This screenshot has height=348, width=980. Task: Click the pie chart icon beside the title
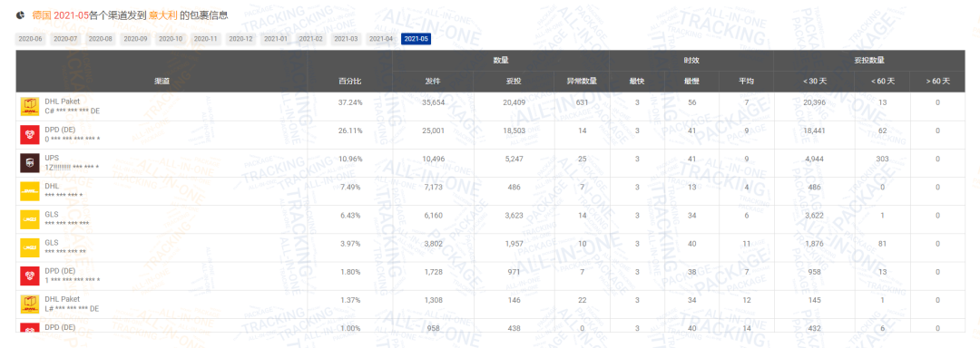click(21, 15)
